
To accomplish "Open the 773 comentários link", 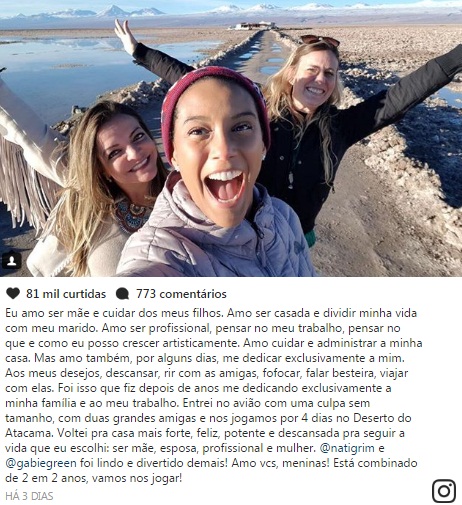I will [181, 294].
